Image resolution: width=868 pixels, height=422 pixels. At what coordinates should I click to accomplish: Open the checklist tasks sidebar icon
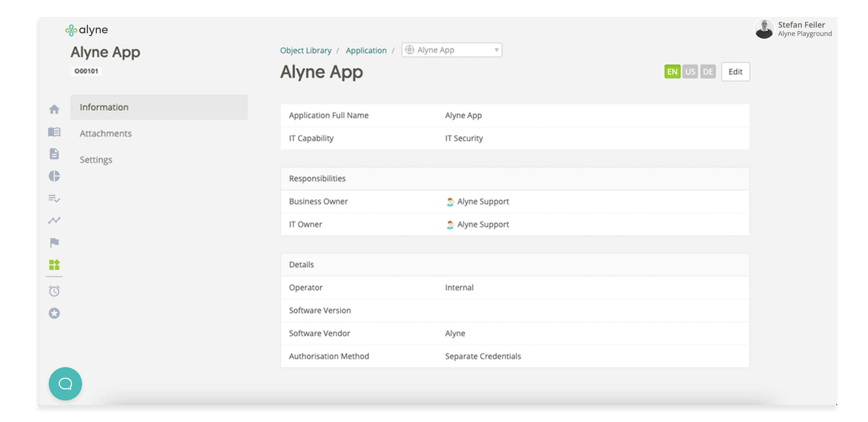coord(54,198)
